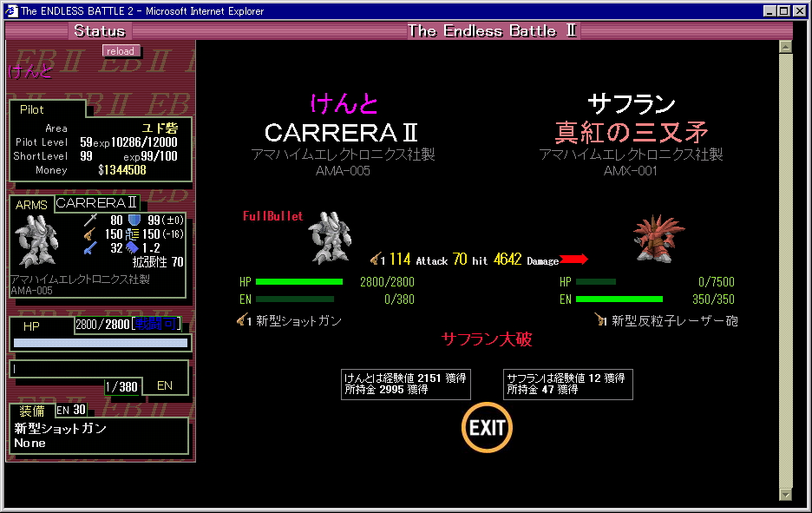
Task: Click the blue shield defense stat icon
Action: coord(134,220)
